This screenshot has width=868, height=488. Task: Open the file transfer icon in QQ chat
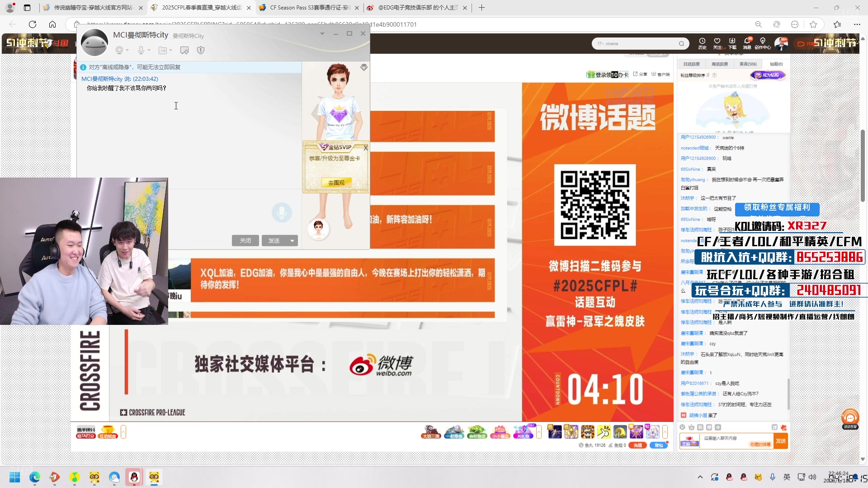[163, 50]
